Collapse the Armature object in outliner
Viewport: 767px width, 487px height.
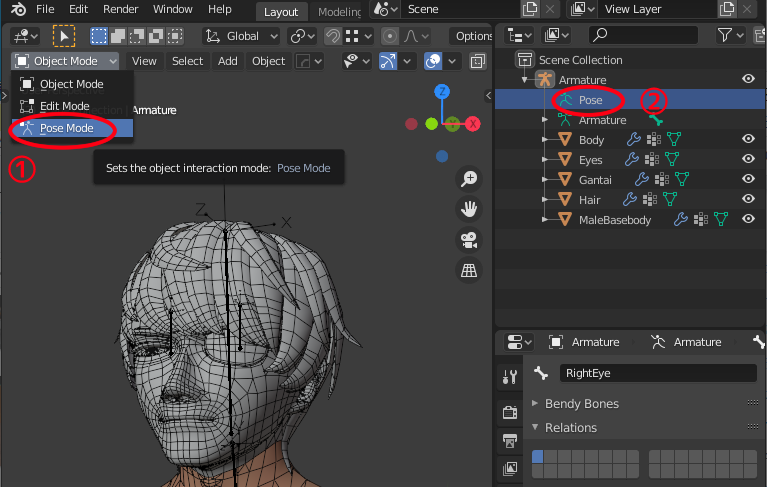[525, 80]
